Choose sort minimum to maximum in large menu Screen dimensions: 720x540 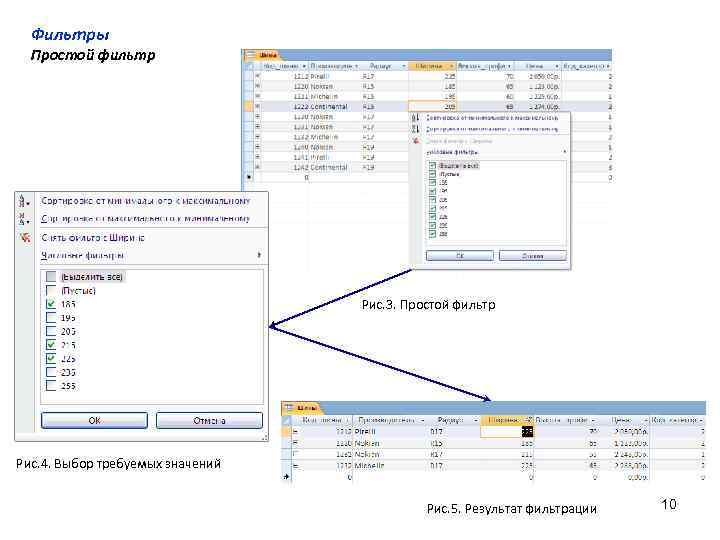pos(146,201)
